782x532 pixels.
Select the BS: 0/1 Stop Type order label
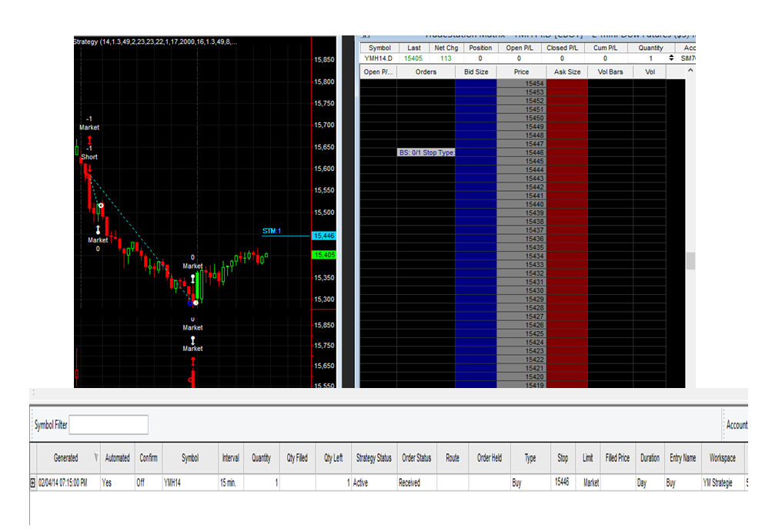tap(426, 152)
